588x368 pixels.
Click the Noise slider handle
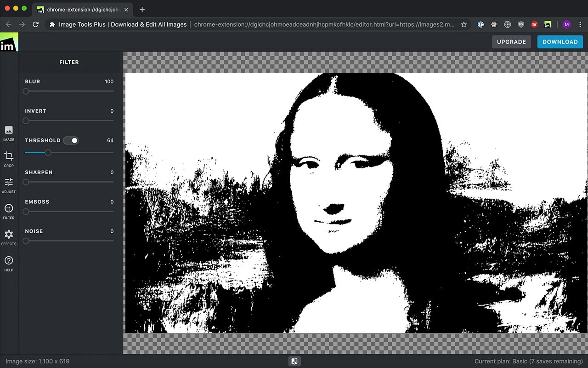point(26,241)
